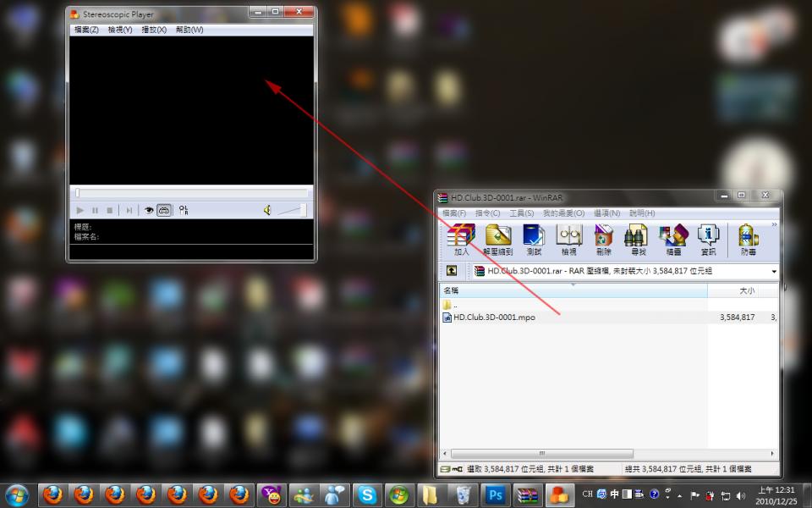Open the 指令(C) menu in WinRAR

(x=487, y=213)
